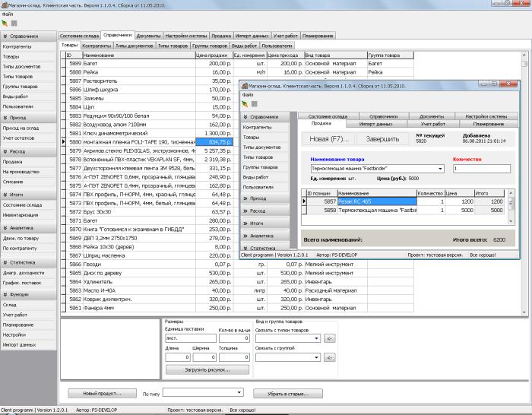Click the leaf icon in main toolbar
Image resolution: width=532 pixels, height=415 pixels.
tap(5, 24)
